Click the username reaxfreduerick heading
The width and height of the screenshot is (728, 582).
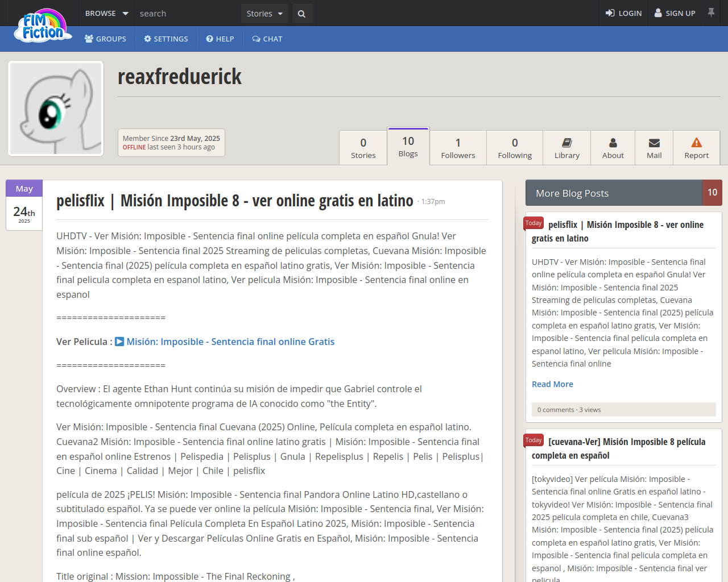tap(180, 77)
